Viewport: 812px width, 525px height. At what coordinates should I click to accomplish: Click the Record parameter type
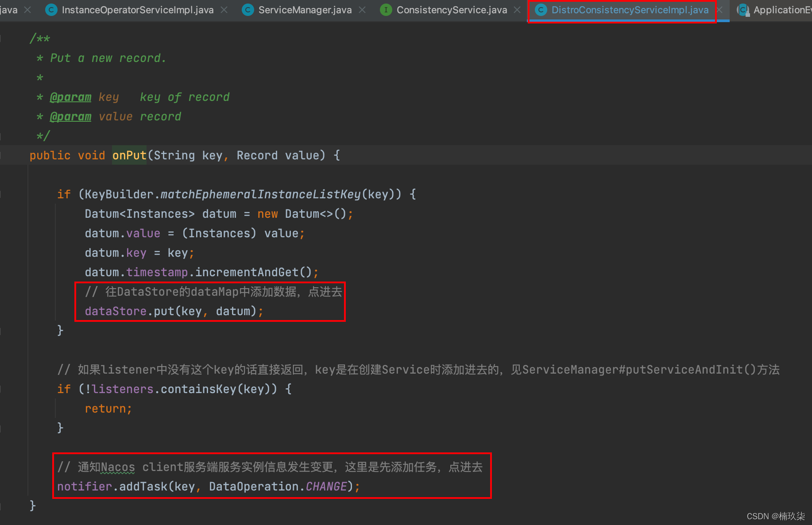click(257, 155)
